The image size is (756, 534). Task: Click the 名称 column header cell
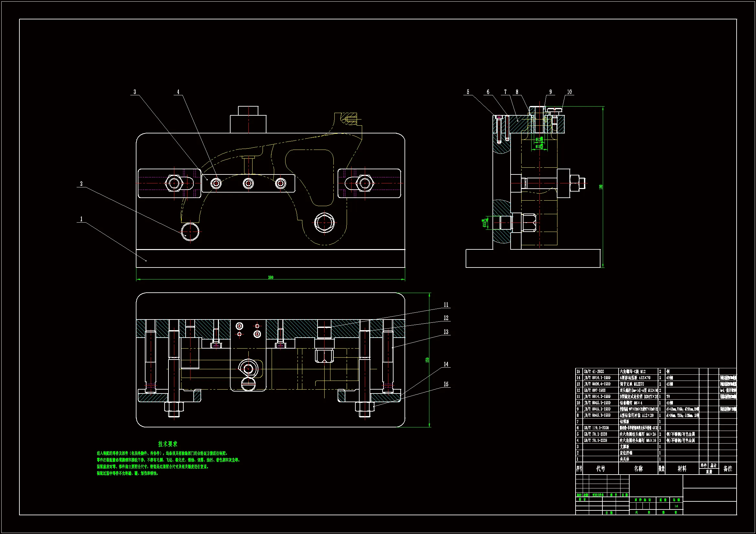(x=638, y=469)
